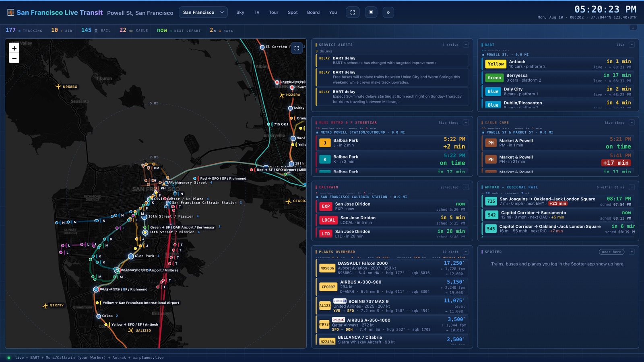The image size is (644, 362).
Task: Click the N224RA airplane on the map
Action: 282,95
